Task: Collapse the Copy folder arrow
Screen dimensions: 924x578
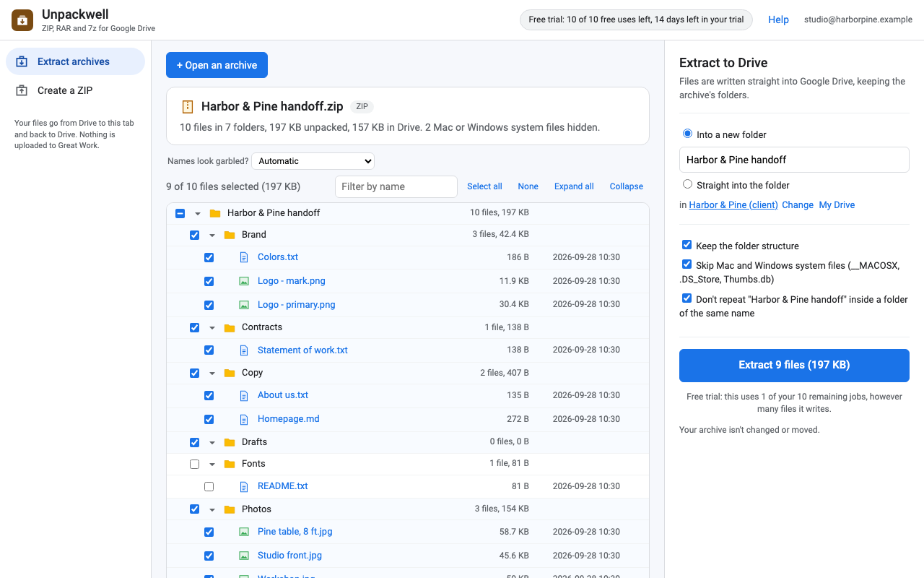Action: (x=212, y=373)
